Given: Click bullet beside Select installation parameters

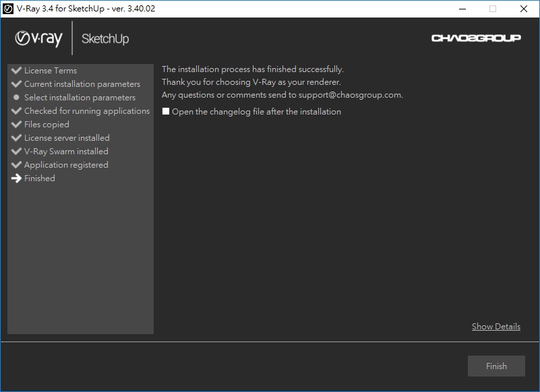Looking at the screenshot, I should pos(16,97).
